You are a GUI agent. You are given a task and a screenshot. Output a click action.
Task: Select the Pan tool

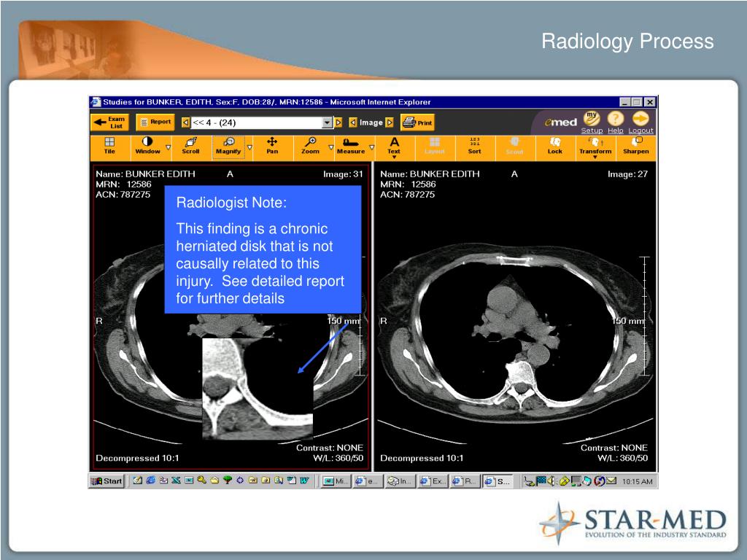[272, 146]
